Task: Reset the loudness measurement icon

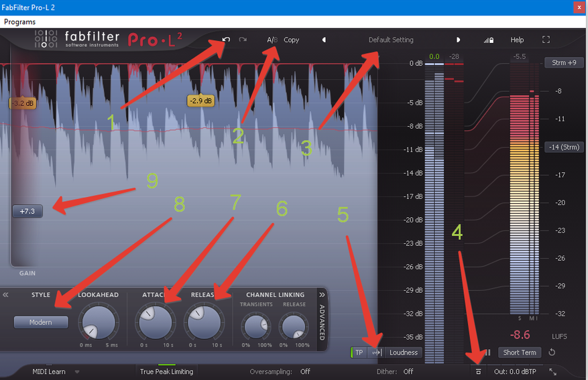Action: [x=552, y=353]
